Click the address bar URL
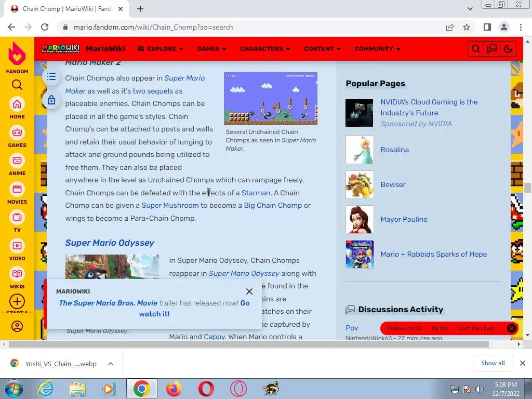532x399 pixels. point(153,27)
